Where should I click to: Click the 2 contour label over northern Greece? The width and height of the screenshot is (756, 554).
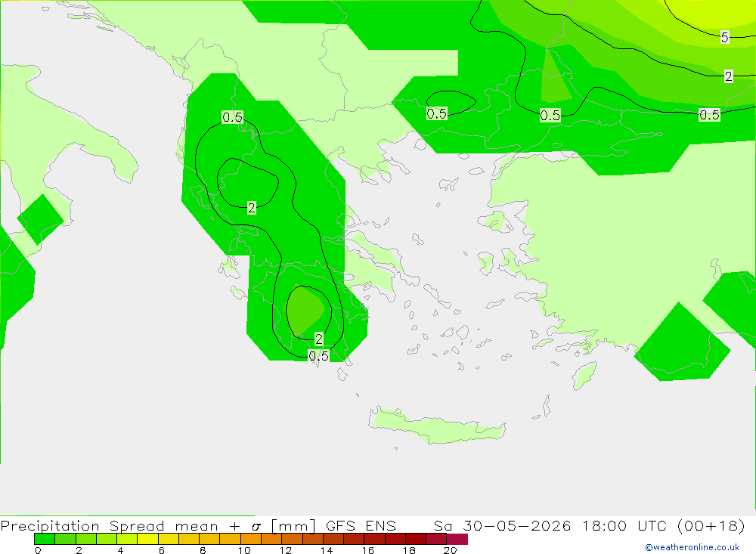pyautogui.click(x=251, y=208)
